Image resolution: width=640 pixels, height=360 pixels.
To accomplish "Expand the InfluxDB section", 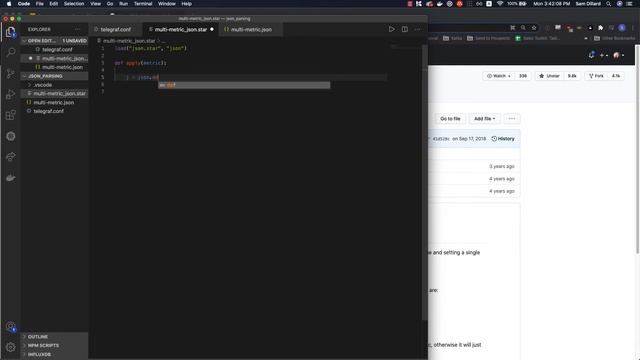I will (x=54, y=354).
